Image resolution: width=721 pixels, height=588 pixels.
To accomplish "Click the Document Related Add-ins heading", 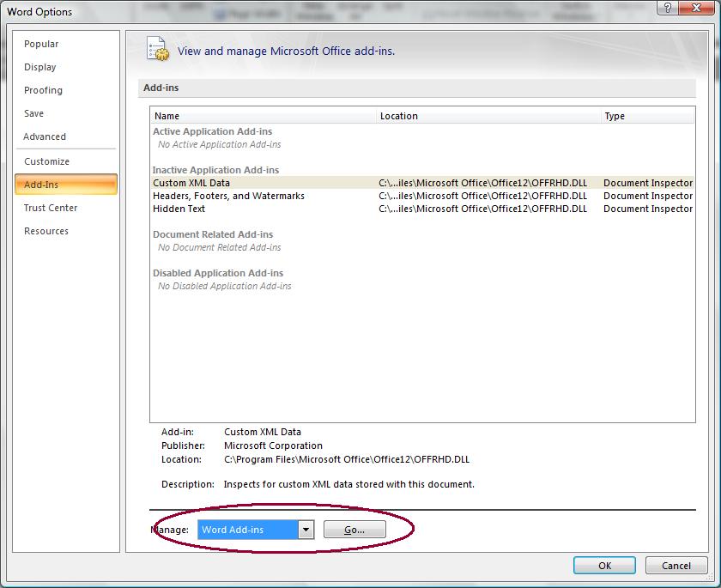I will 213,234.
